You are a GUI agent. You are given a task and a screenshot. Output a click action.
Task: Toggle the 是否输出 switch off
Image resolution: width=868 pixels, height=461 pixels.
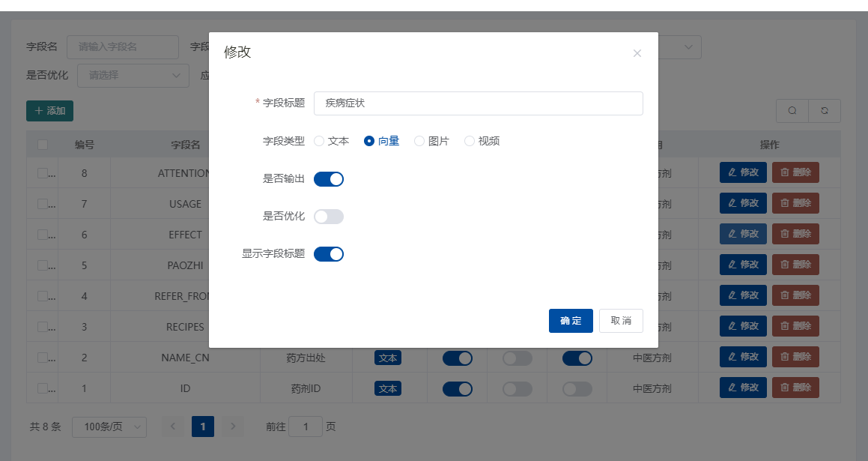click(329, 179)
